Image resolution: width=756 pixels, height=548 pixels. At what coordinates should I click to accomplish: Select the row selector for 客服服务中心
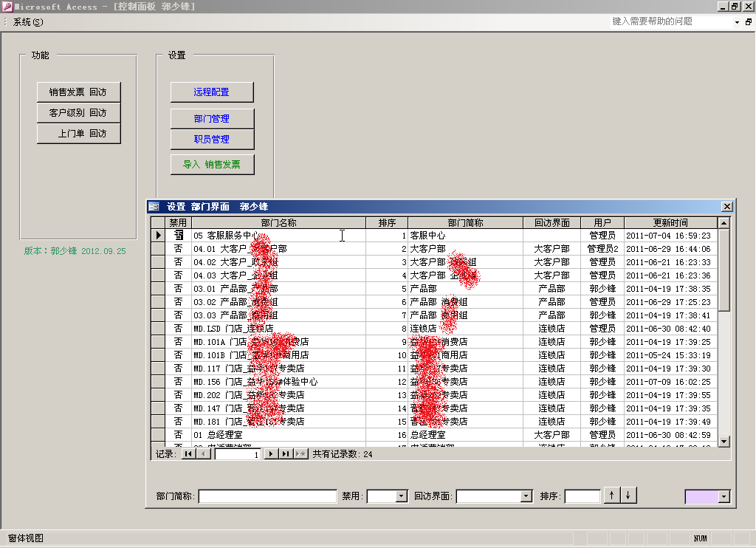point(158,236)
